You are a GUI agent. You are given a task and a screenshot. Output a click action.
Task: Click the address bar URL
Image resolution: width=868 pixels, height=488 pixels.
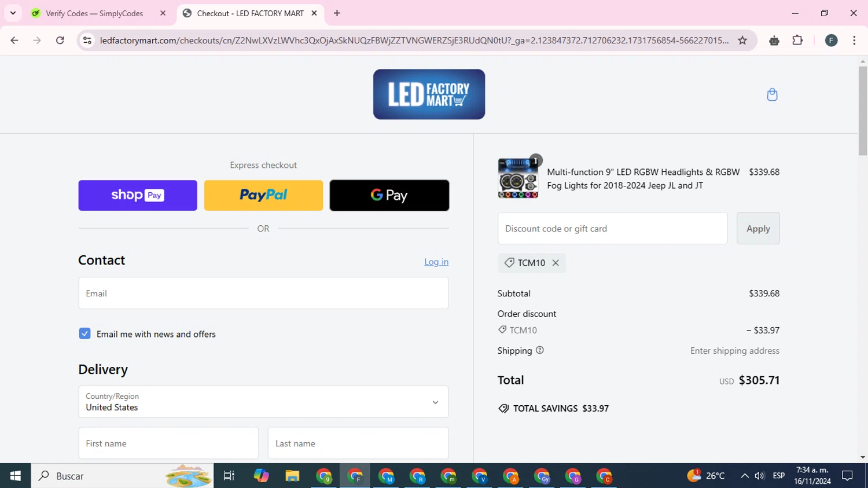(414, 41)
